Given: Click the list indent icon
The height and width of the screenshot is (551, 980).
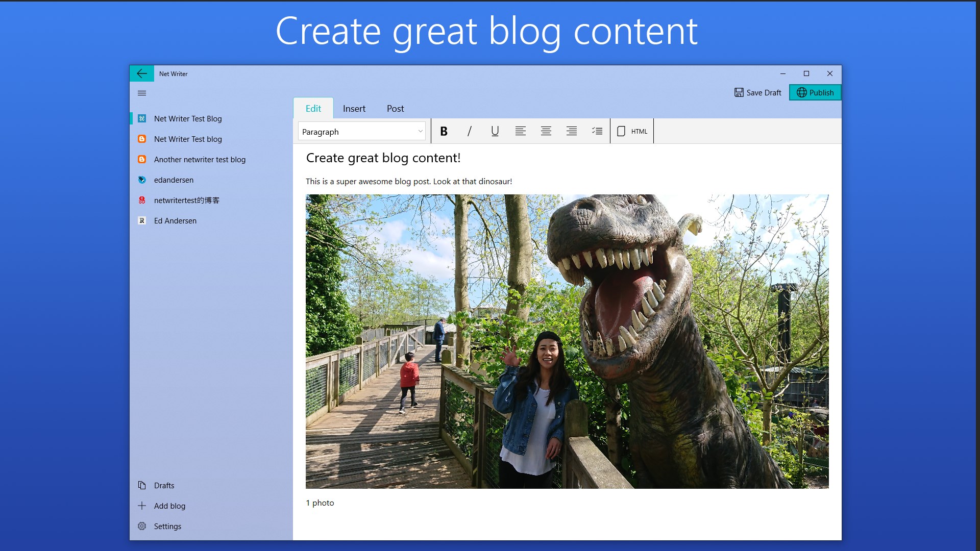Looking at the screenshot, I should tap(597, 131).
